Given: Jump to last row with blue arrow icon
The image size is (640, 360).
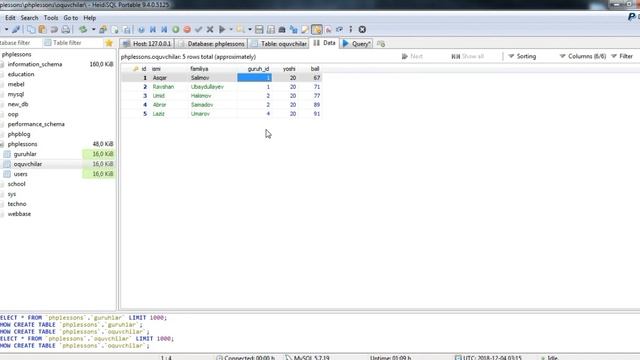Looking at the screenshot, I should 164,29.
